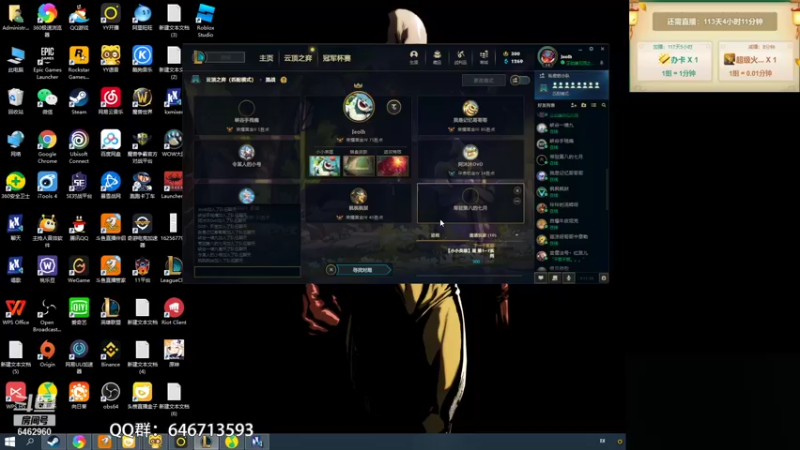The height and width of the screenshot is (450, 800).
Task: Open the chat bubble icon at client bottom-right
Action: pyautogui.click(x=541, y=278)
